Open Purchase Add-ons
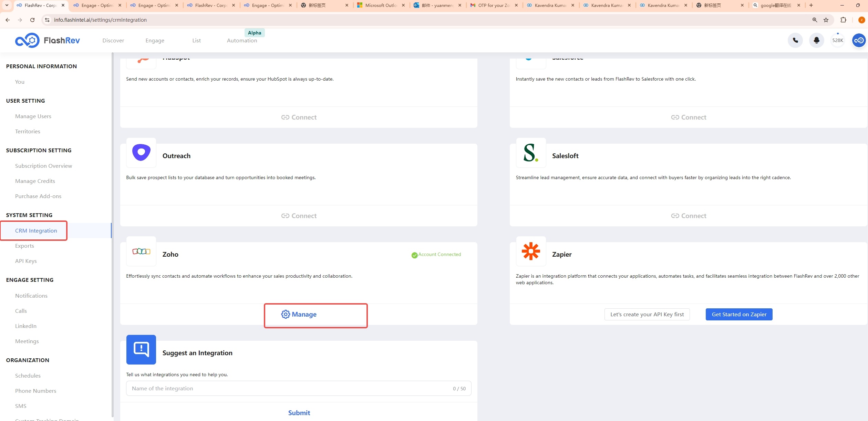Screen dimensions: 868x421 click(38, 196)
